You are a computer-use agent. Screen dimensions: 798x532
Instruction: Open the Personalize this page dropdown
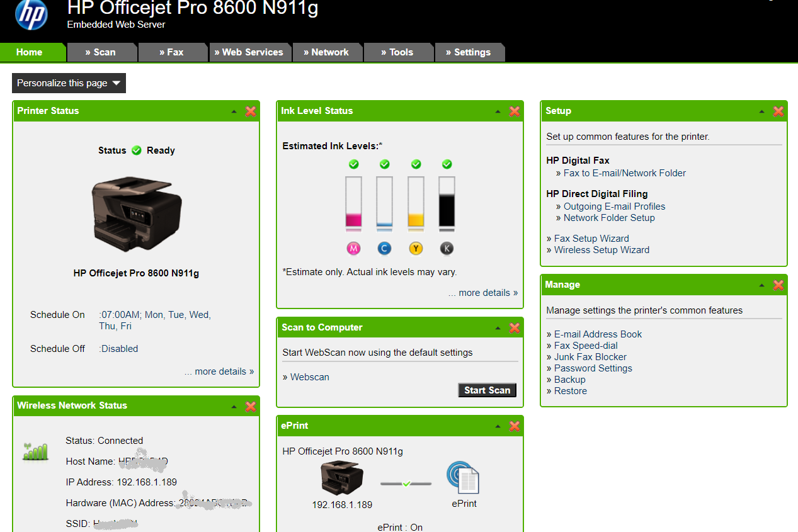69,83
